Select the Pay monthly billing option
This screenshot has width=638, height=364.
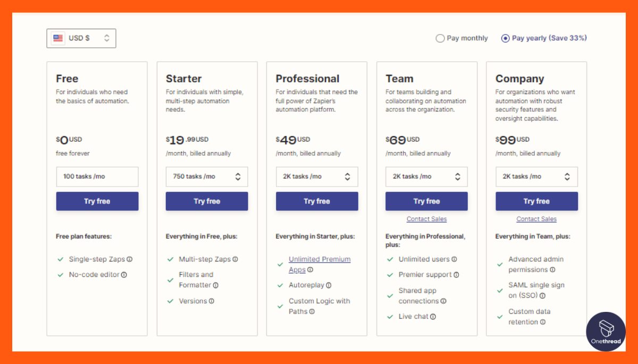click(440, 38)
